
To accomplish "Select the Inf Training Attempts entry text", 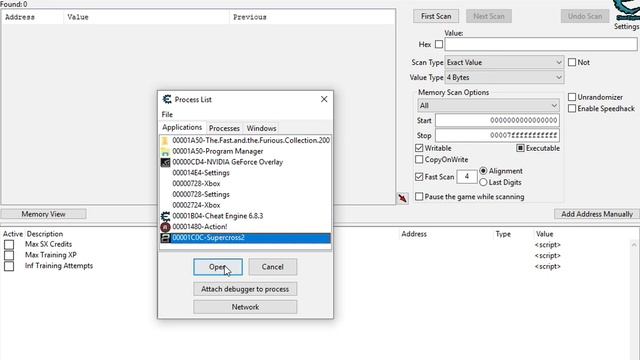I will click(59, 266).
